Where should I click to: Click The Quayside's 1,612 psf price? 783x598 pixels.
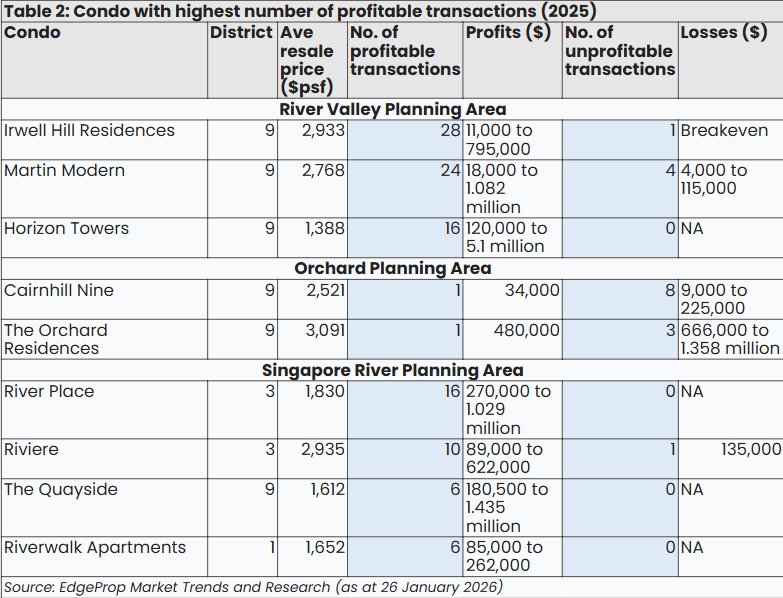[324, 490]
